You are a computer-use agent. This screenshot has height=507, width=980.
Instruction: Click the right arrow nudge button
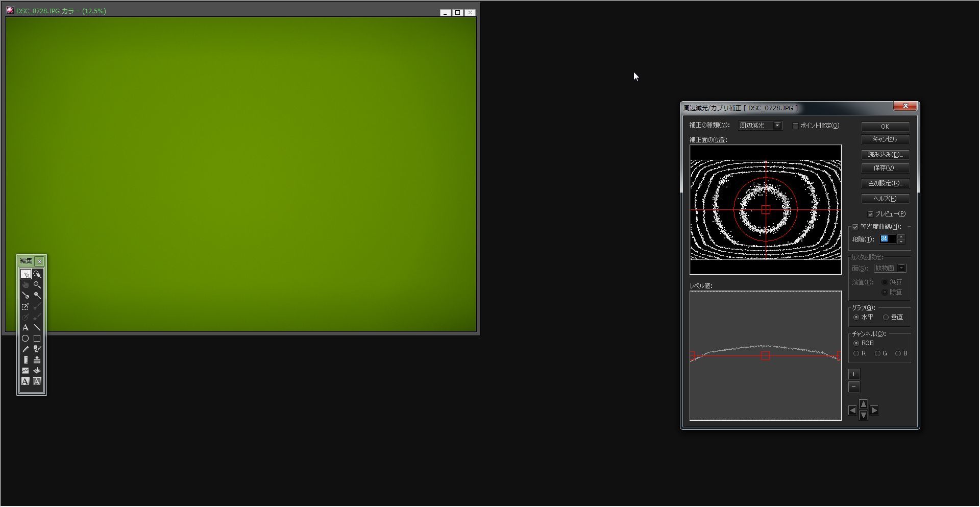point(874,411)
